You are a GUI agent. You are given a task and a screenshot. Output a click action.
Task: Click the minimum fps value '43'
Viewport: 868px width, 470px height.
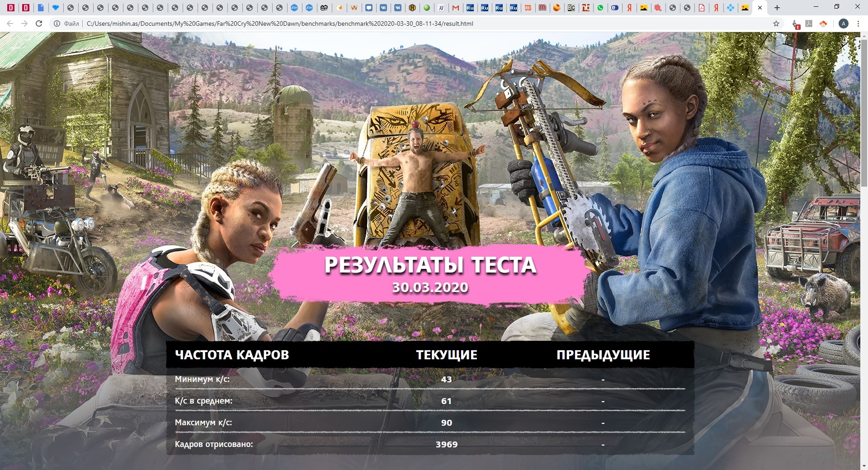coord(447,379)
